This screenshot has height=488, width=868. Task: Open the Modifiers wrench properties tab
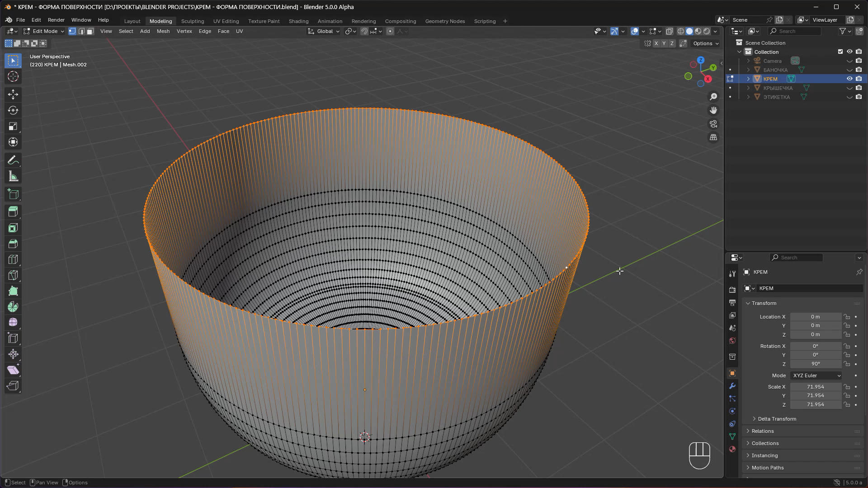[x=732, y=386]
